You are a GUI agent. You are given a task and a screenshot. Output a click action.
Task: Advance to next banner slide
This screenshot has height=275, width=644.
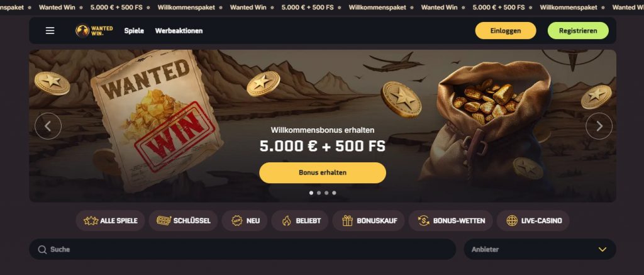[599, 126]
